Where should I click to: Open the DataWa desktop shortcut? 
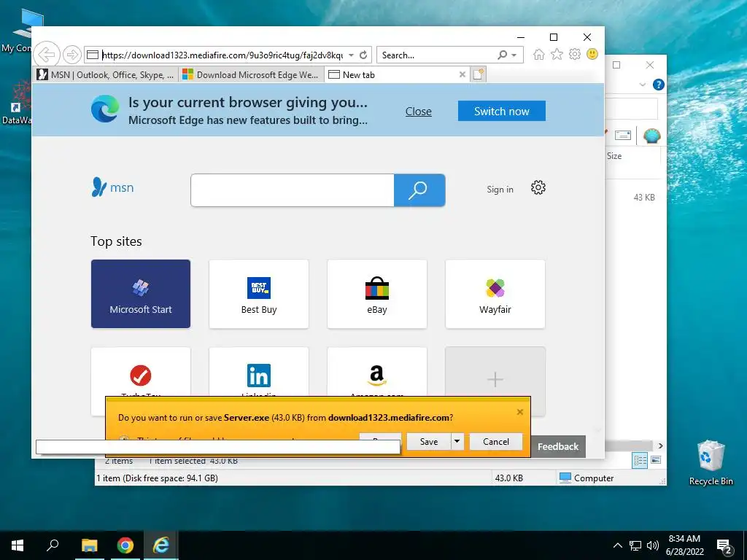pos(17,103)
